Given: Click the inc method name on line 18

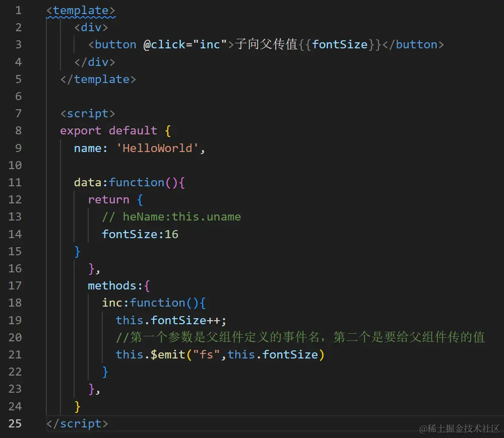Looking at the screenshot, I should click(112, 303).
